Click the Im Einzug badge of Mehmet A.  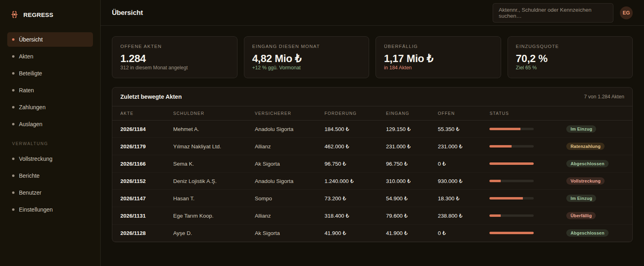click(581, 129)
